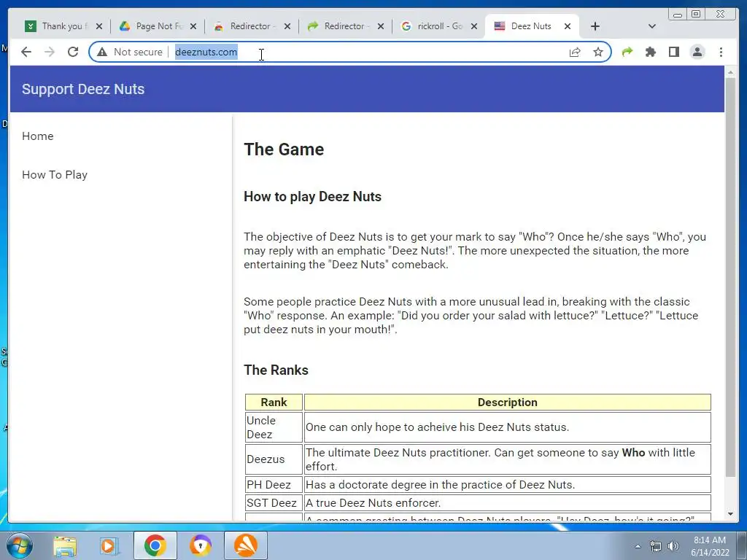Click the Description column header
Screen dimensions: 747x560
[x=508, y=402]
